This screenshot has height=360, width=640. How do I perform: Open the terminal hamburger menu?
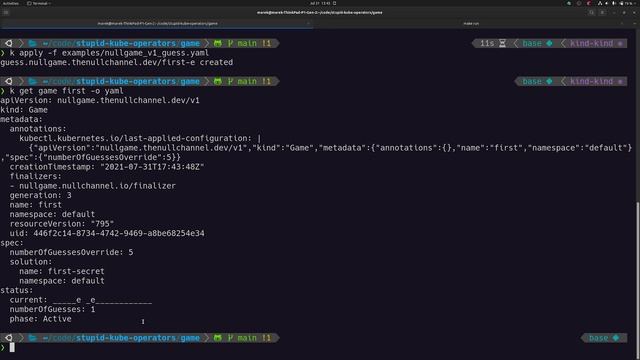[602, 13]
